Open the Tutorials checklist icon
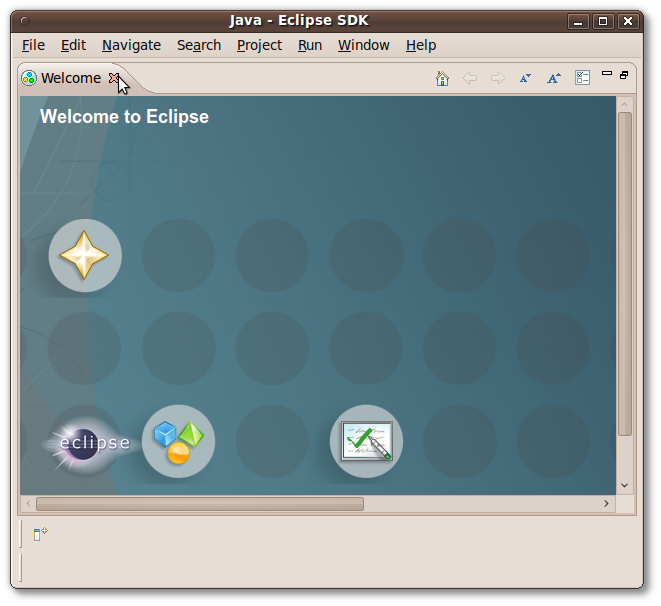The height and width of the screenshot is (606, 661). (366, 441)
